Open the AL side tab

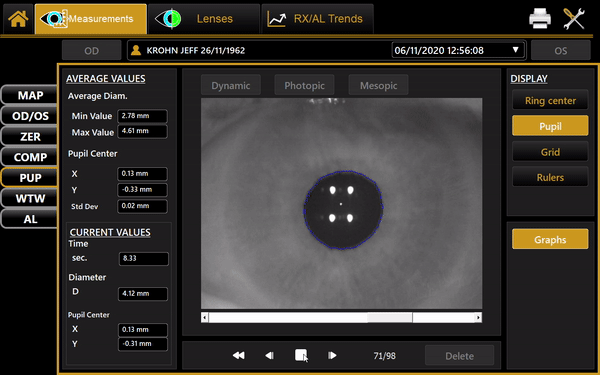30,219
